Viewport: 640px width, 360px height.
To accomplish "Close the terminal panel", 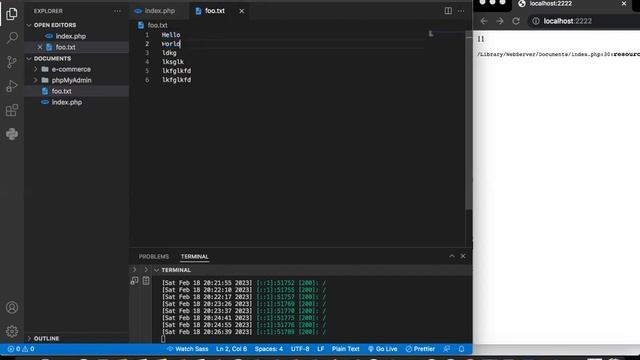I will pos(463,256).
